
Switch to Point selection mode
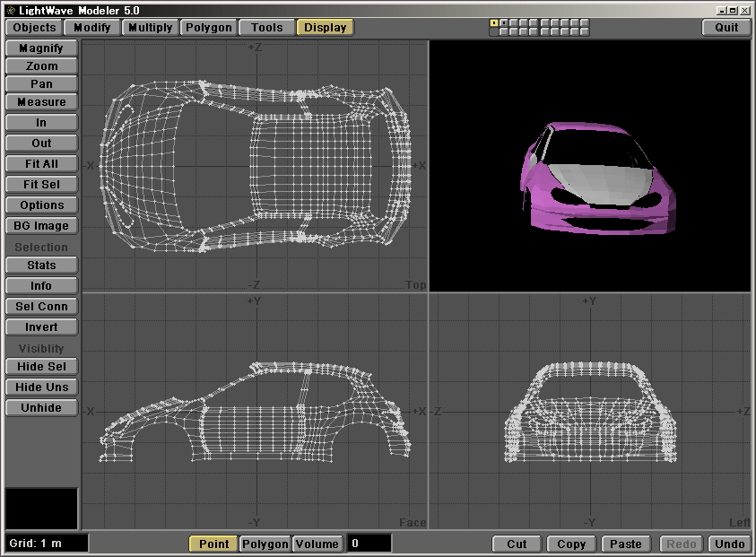point(213,544)
